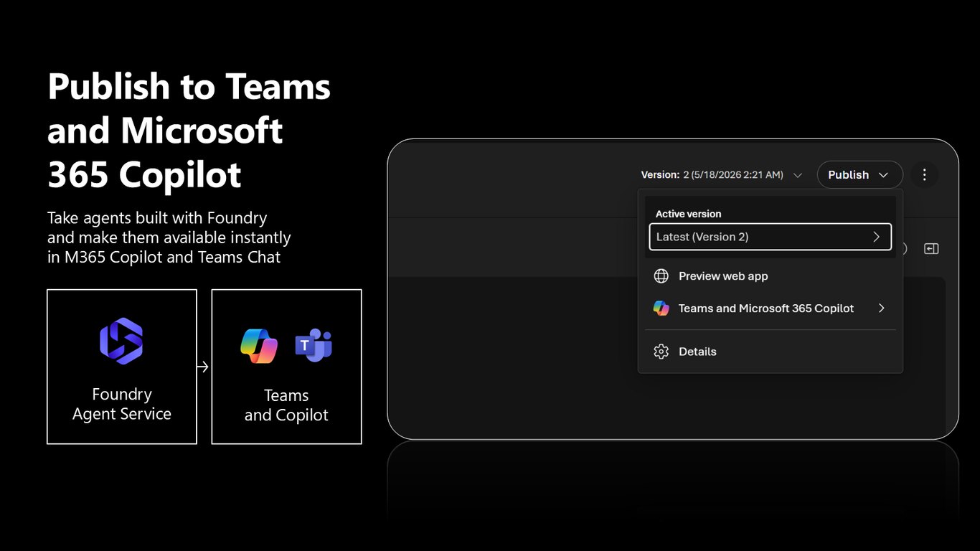The image size is (980, 551).
Task: Expand the Latest (Version 2) chevron
Action: pyautogui.click(x=876, y=237)
